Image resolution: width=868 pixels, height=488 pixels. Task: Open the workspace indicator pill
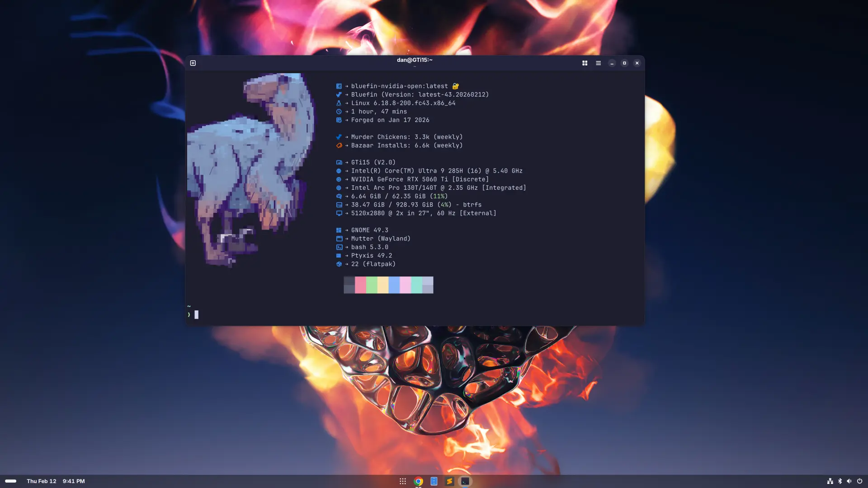tap(11, 481)
